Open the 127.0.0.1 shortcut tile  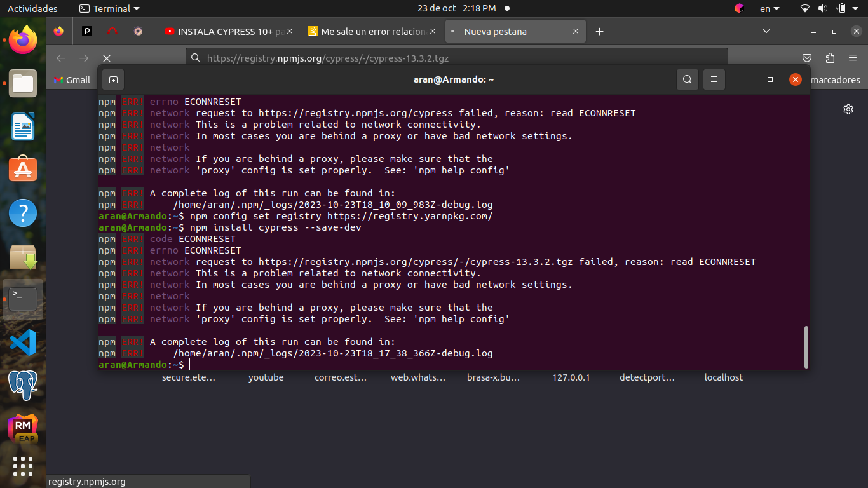point(571,377)
